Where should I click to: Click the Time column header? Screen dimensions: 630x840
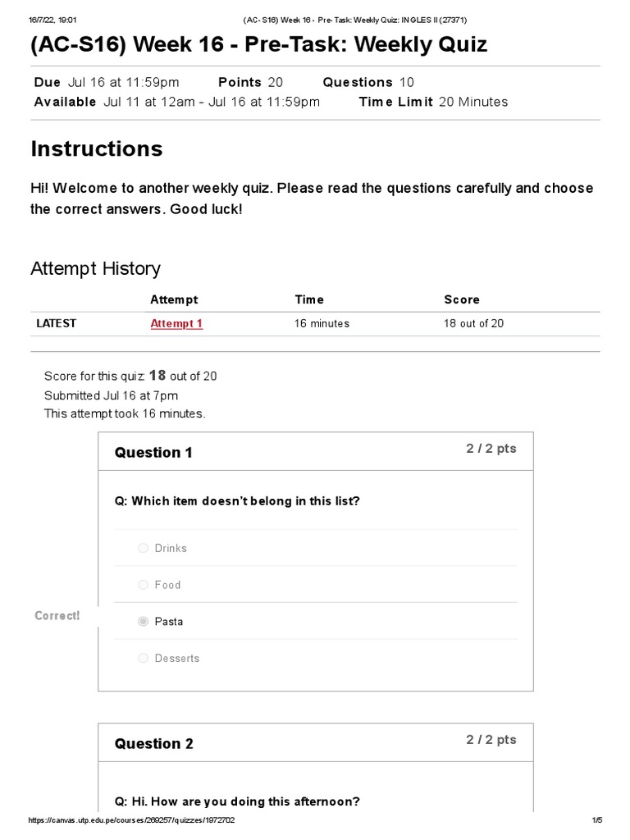(x=309, y=299)
